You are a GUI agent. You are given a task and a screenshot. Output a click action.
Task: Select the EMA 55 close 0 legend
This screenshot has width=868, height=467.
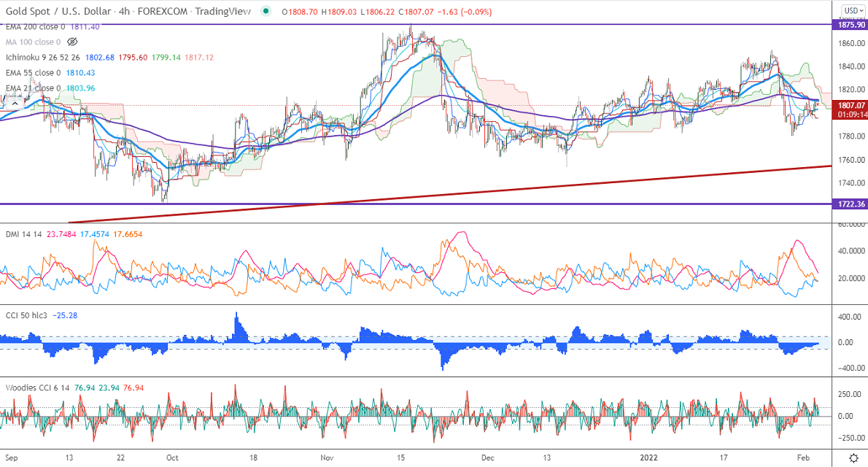click(34, 73)
